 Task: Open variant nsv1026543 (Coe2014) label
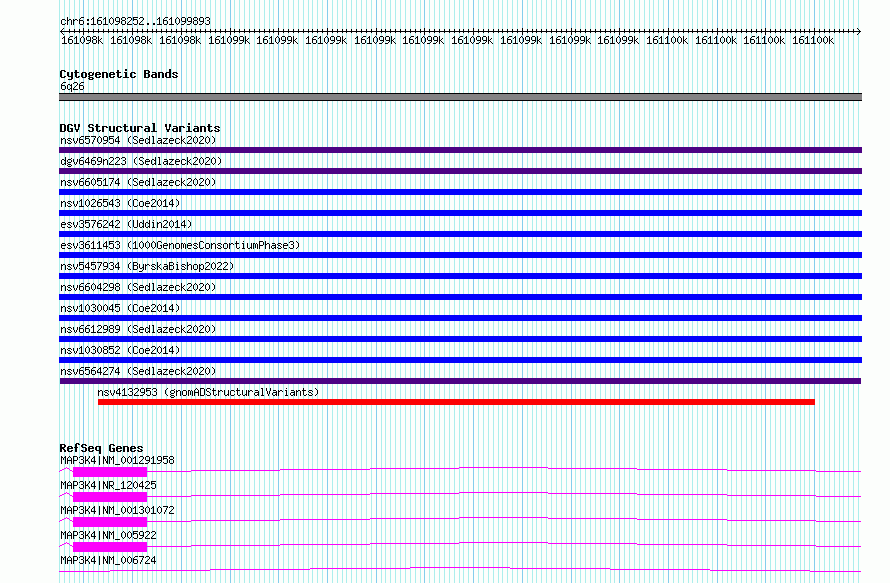120,203
